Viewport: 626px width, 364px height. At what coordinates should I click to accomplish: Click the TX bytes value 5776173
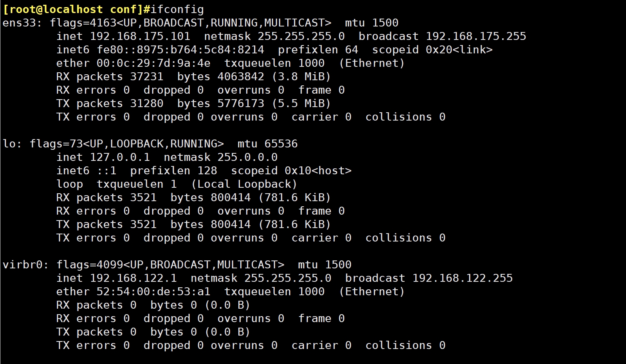[x=241, y=104]
